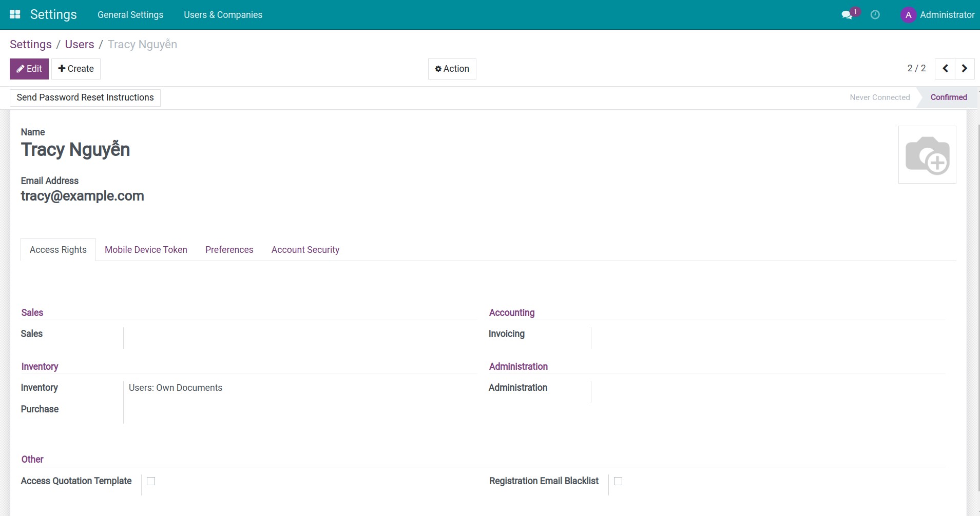Go to the next record with right chevron
This screenshot has width=980, height=516.
[x=965, y=68]
